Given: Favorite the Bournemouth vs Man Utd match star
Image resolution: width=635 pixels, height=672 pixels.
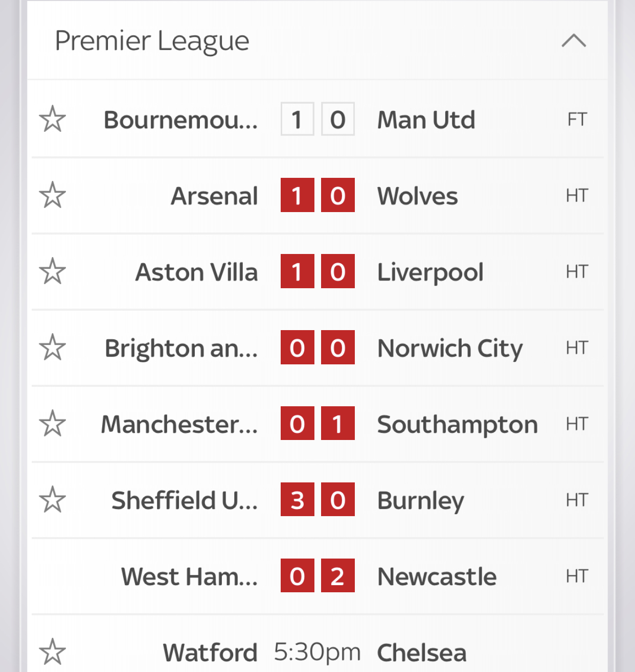Looking at the screenshot, I should pos(52,119).
